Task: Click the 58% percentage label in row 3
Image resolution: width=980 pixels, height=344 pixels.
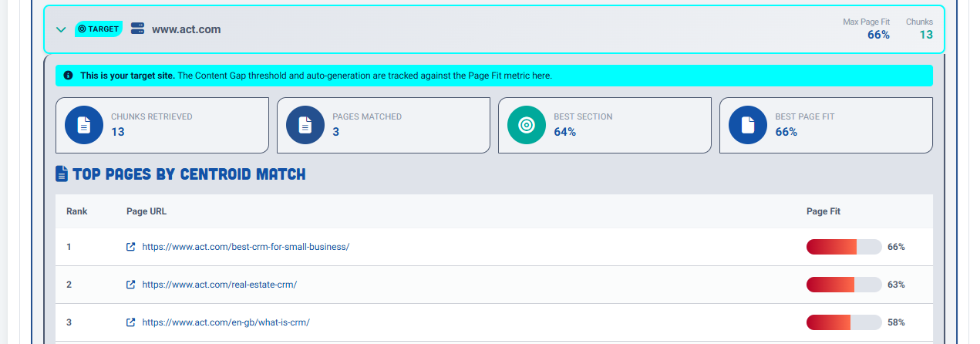Action: [896, 322]
